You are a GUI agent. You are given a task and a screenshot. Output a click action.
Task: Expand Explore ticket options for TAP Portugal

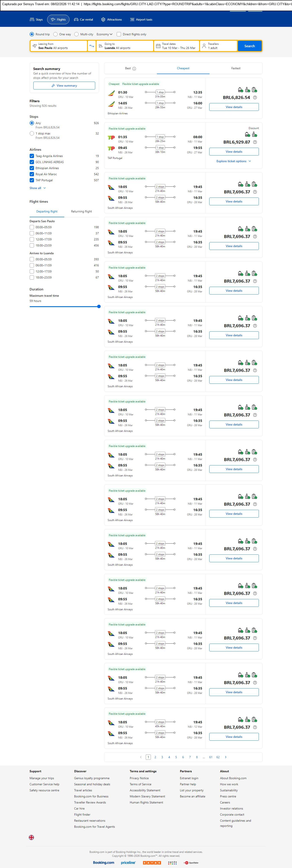[x=234, y=161]
